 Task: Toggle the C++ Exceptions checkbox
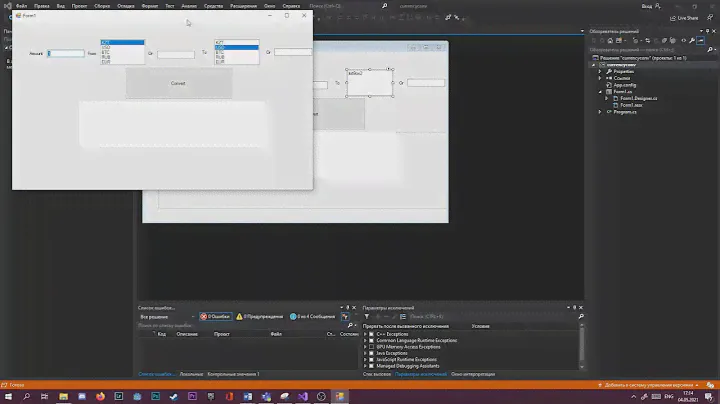pos(372,333)
